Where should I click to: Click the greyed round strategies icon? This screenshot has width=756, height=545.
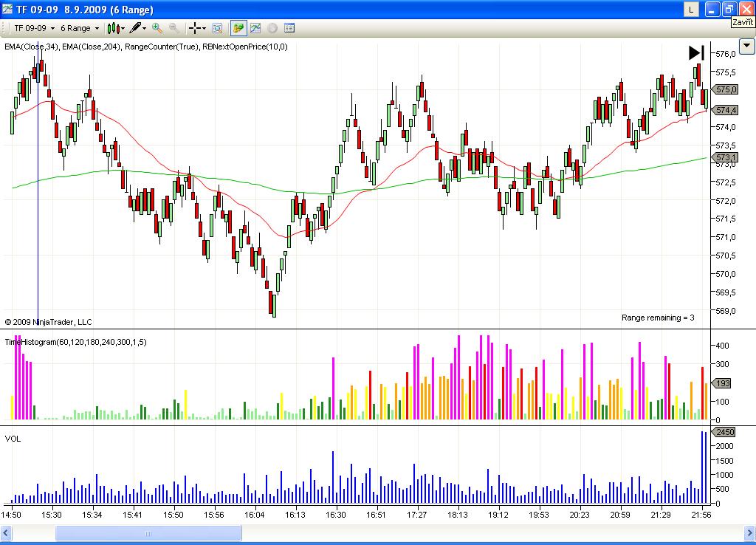click(272, 28)
